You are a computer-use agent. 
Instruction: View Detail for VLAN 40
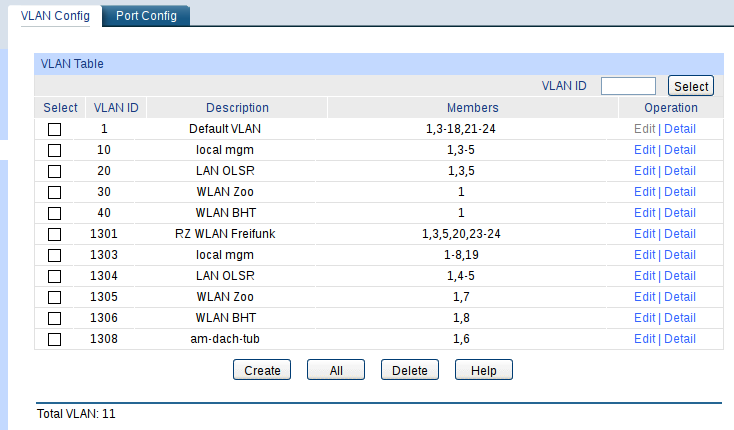coord(680,213)
